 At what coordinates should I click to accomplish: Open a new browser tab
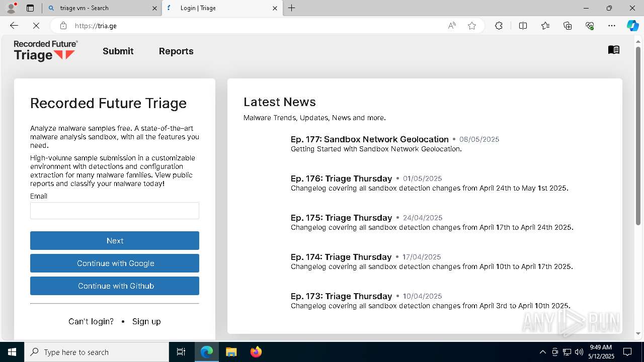tap(292, 8)
